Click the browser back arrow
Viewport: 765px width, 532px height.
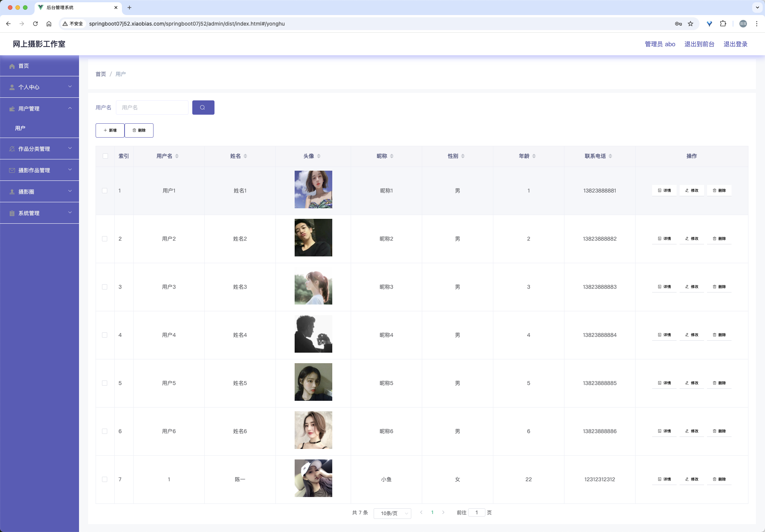pyautogui.click(x=8, y=24)
